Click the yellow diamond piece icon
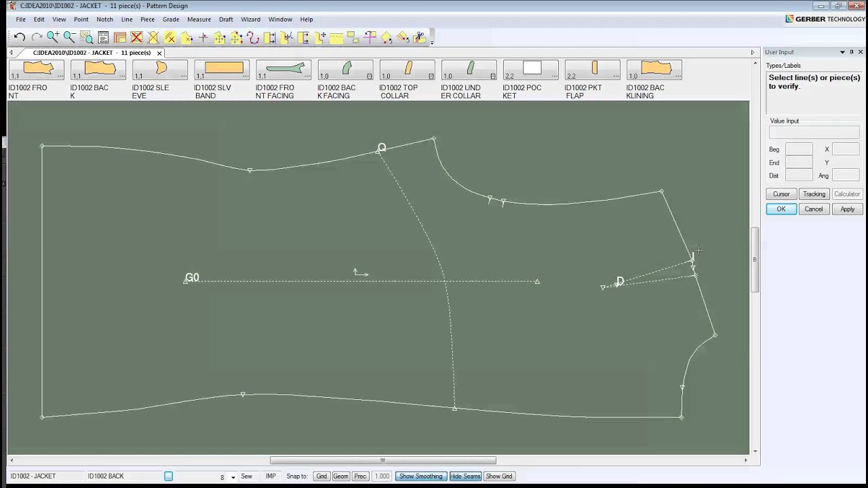This screenshot has width=868, height=488. pos(387,37)
